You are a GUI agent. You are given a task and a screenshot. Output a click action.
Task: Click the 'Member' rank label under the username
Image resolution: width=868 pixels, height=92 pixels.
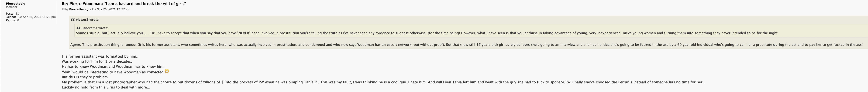tap(12, 7)
